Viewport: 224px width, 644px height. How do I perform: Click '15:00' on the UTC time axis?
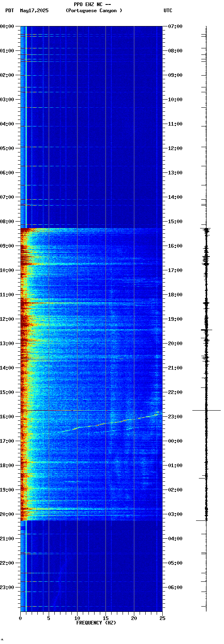175,222
